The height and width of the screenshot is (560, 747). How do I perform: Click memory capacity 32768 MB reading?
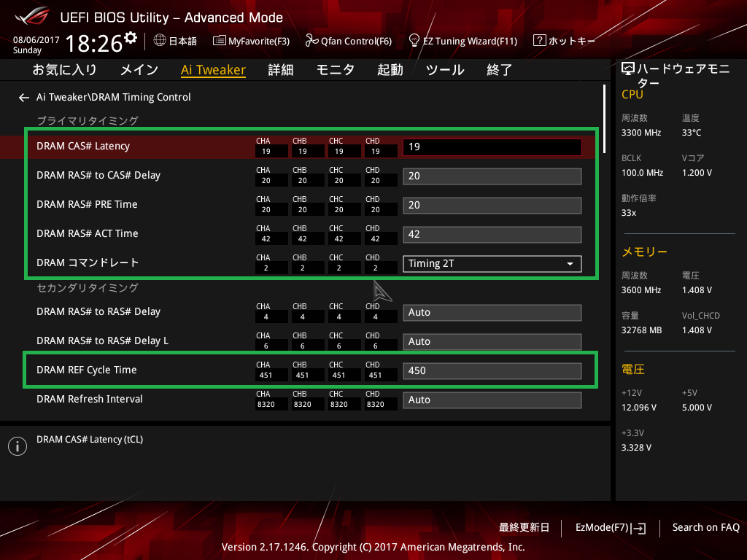coord(641,330)
